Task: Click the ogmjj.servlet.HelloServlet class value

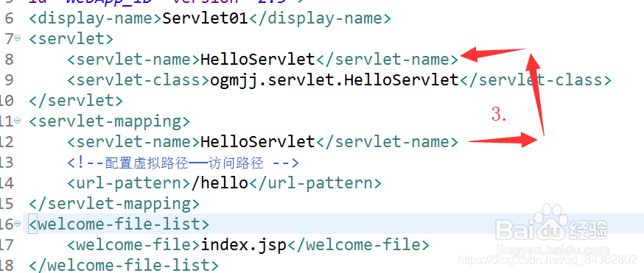Action: tap(335, 80)
